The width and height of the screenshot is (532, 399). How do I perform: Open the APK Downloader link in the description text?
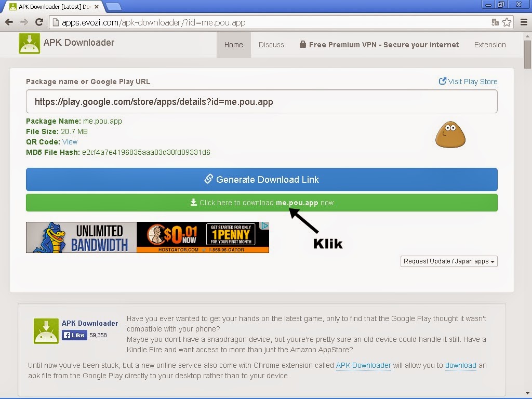click(363, 365)
